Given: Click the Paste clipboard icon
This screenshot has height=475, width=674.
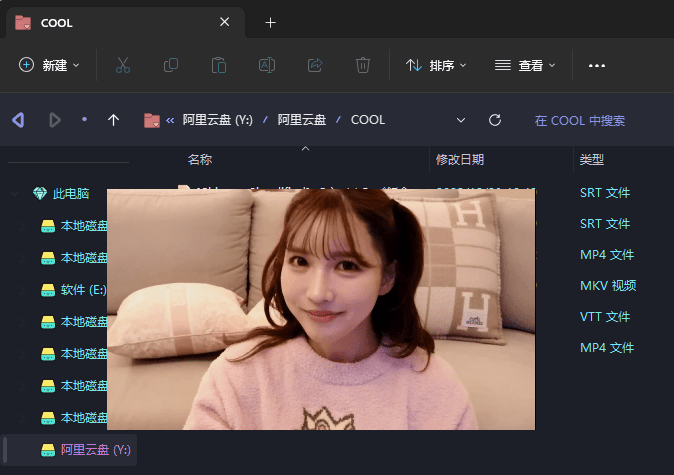Looking at the screenshot, I should point(219,65).
